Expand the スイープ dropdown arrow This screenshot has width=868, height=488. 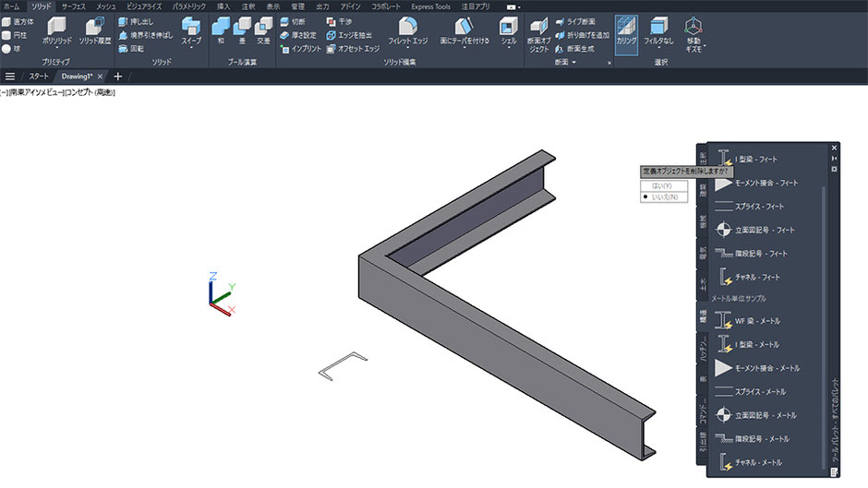[x=191, y=48]
